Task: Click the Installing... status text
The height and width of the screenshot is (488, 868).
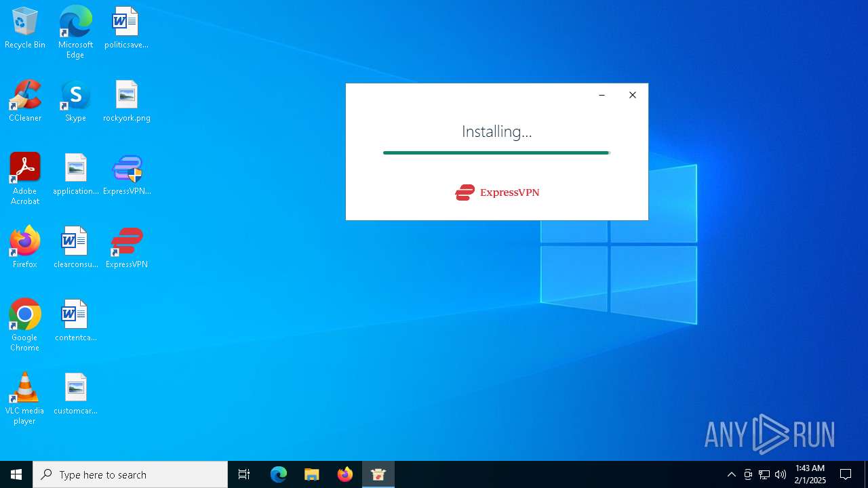Action: pos(496,131)
